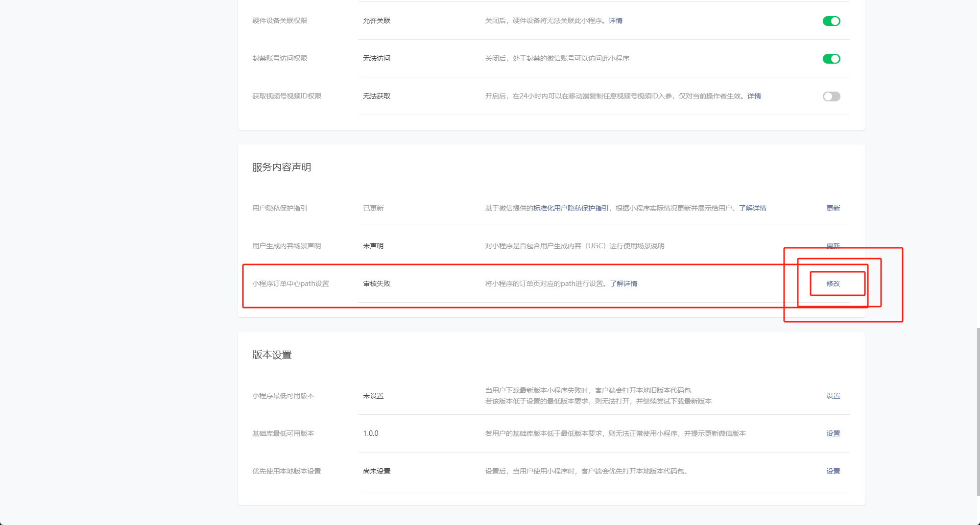Click 更新 for 用户生成内容场景声明

coord(833,245)
